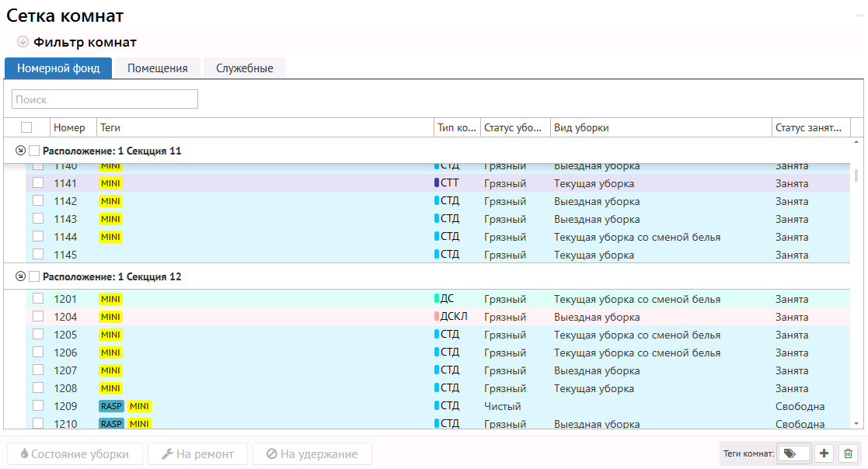
Task: Click the plus icon to add room tag
Action: 824,453
